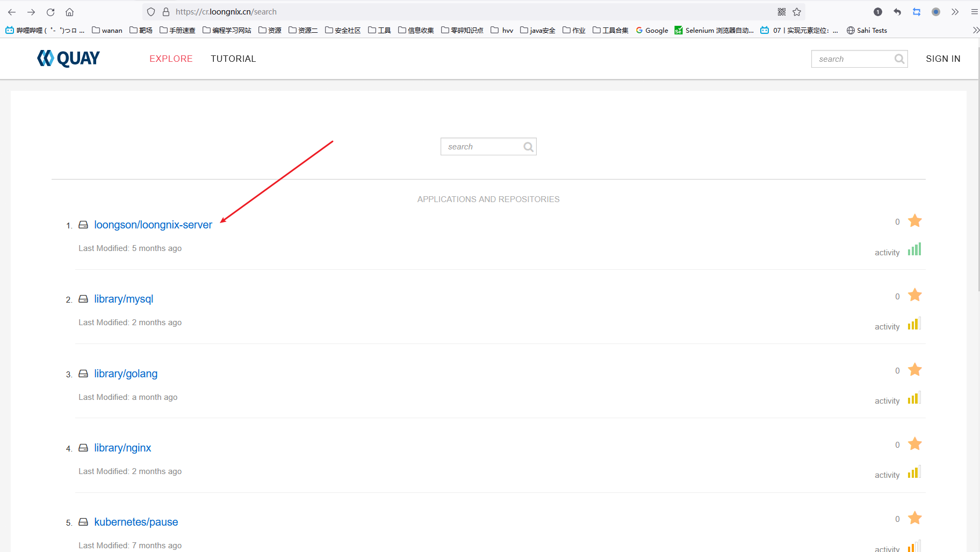Open the library/golang repository link
980x552 pixels.
[126, 374]
